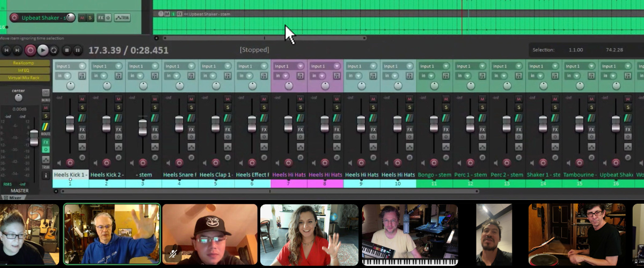Image resolution: width=644 pixels, height=268 pixels.
Task: Open the input FX on Perc 1 strip
Action: 481,76
